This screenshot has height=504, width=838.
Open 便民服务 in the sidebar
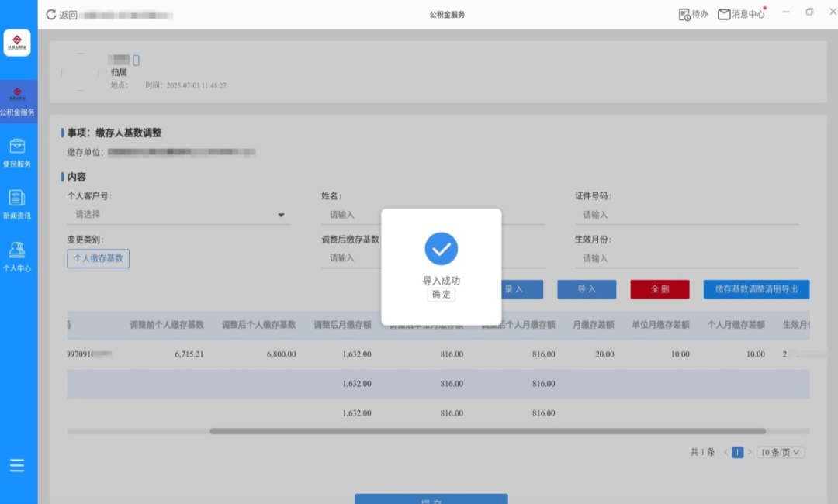tap(17, 154)
